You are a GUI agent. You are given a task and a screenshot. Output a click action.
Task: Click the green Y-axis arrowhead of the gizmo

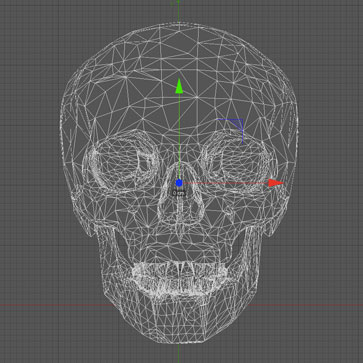pyautogui.click(x=179, y=86)
